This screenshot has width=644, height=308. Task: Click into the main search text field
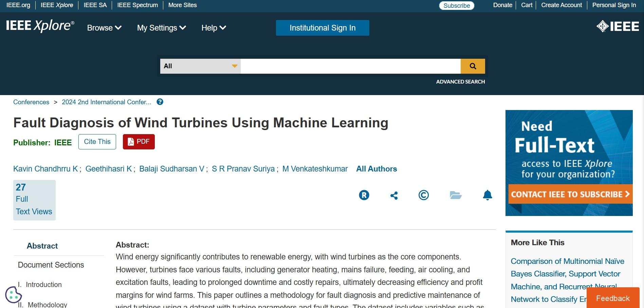tap(350, 66)
